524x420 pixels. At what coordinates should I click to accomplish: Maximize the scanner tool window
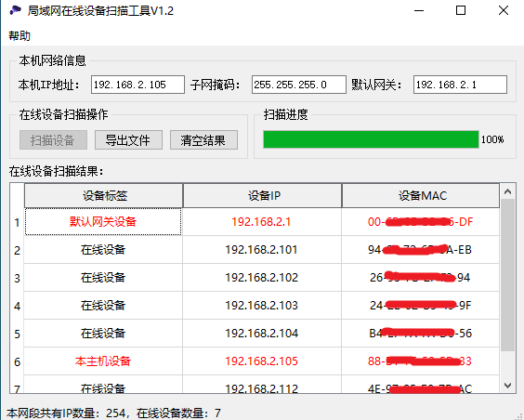point(461,11)
